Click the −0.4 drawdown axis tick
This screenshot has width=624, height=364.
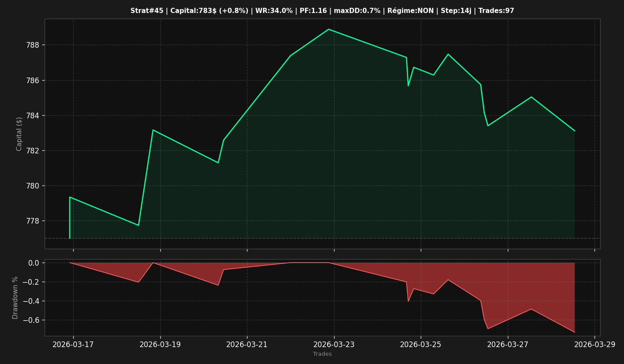click(x=31, y=301)
